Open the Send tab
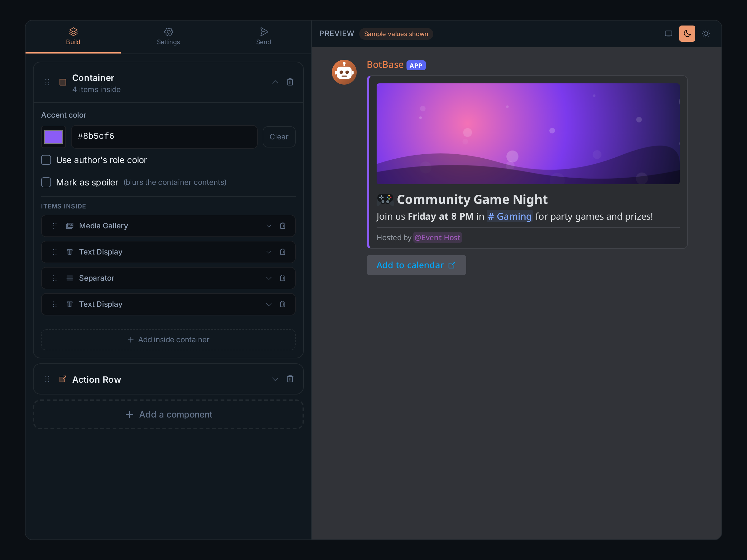Viewport: 747px width, 560px height. coord(263,37)
